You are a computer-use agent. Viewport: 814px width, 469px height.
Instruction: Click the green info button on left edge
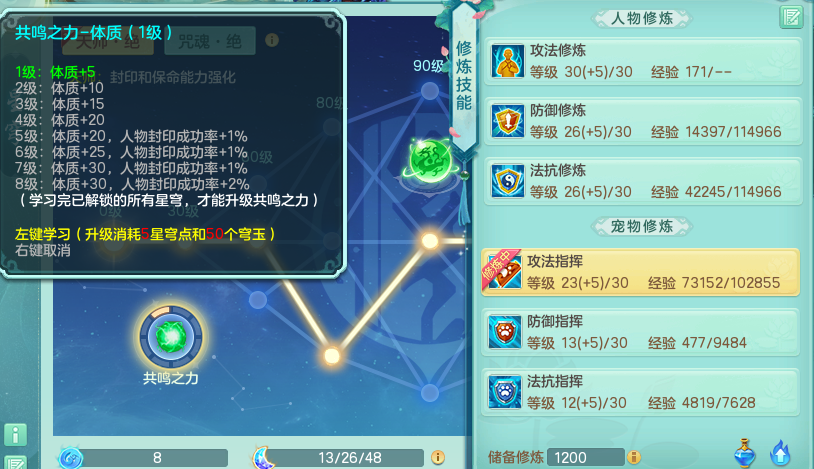tap(16, 435)
